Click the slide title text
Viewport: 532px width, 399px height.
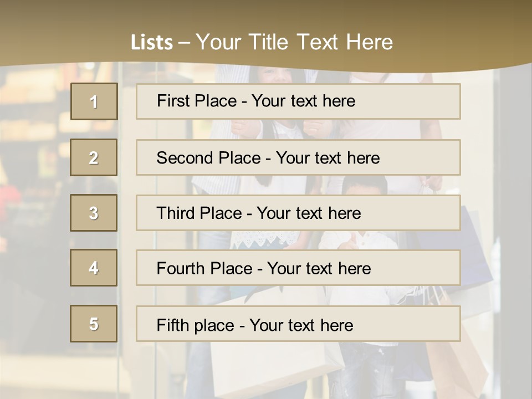(262, 42)
